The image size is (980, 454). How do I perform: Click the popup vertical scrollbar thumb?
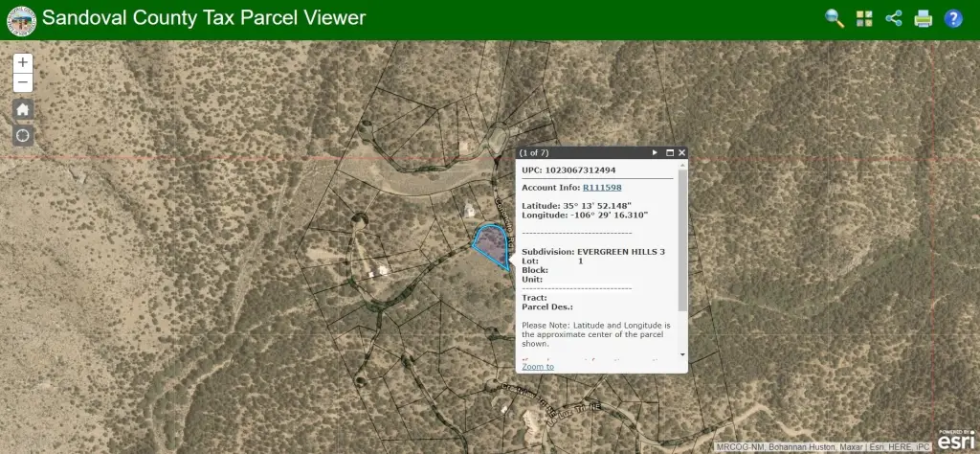tap(682, 239)
